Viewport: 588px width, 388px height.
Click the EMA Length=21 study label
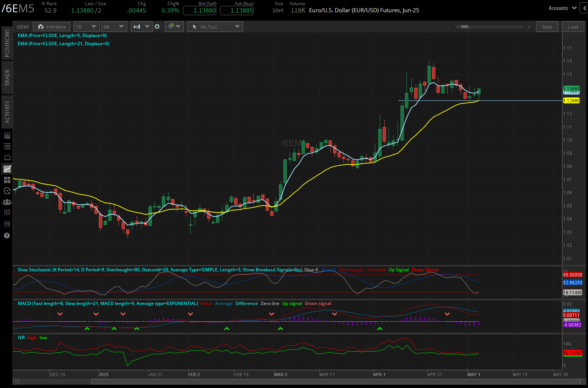(63, 44)
